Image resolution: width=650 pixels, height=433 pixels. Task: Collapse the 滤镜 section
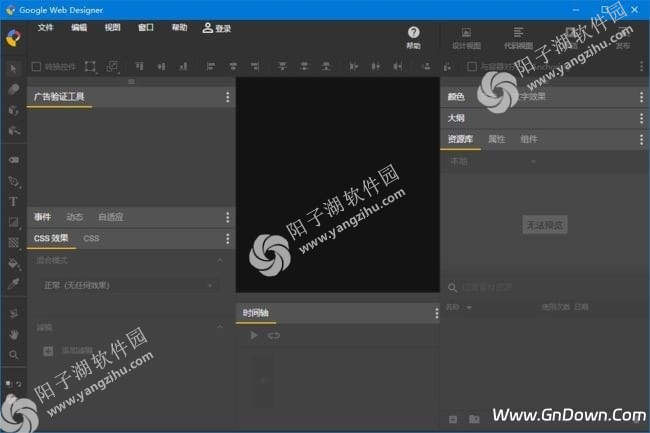(x=220, y=327)
